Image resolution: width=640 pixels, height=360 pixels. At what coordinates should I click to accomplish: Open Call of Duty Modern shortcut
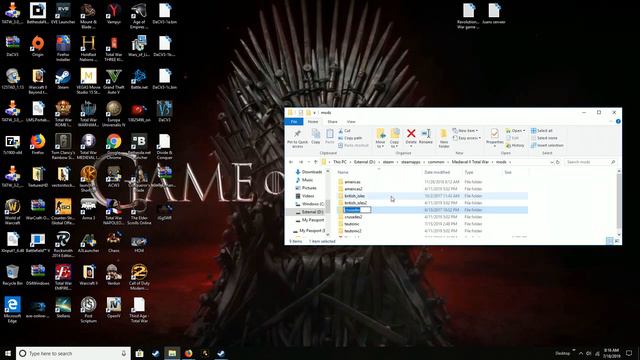point(139,277)
